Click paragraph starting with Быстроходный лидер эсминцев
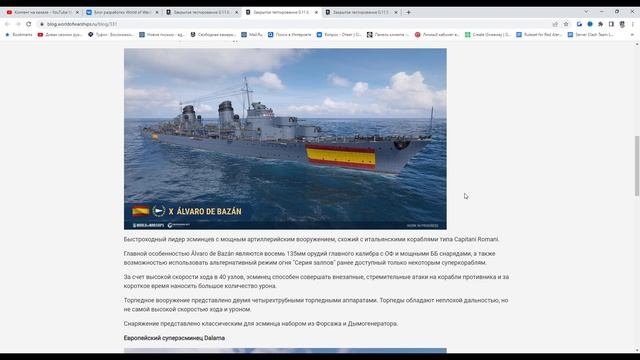640x360 pixels. coord(311,239)
